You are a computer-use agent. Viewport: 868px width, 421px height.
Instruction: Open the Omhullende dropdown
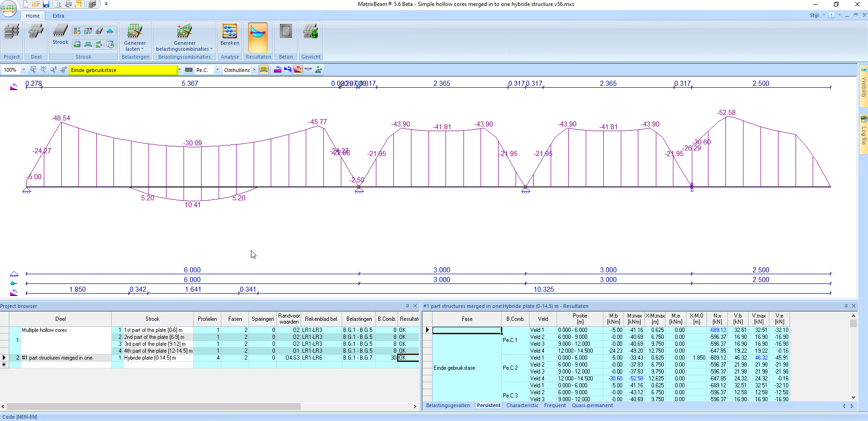point(254,70)
